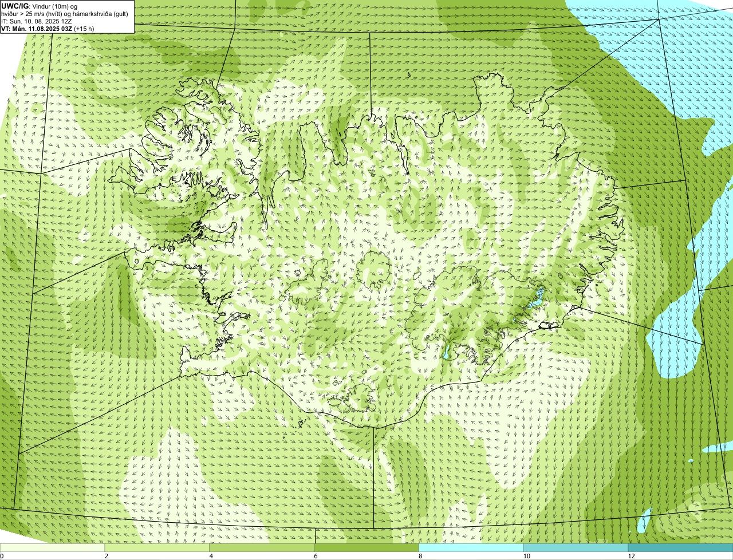Click the 'IT: Sun. 10. 08. 2025 12Z' line

click(37, 21)
